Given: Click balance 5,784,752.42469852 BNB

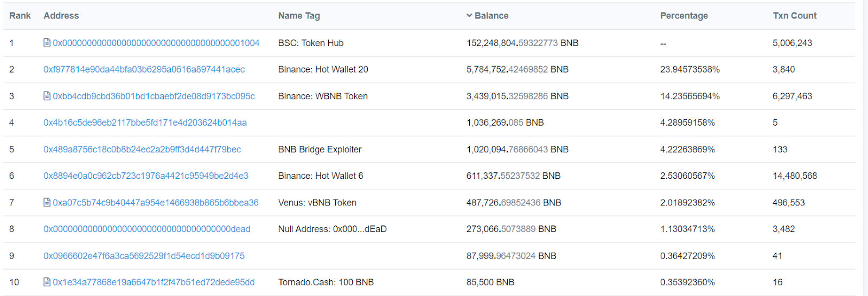Looking at the screenshot, I should coord(518,69).
